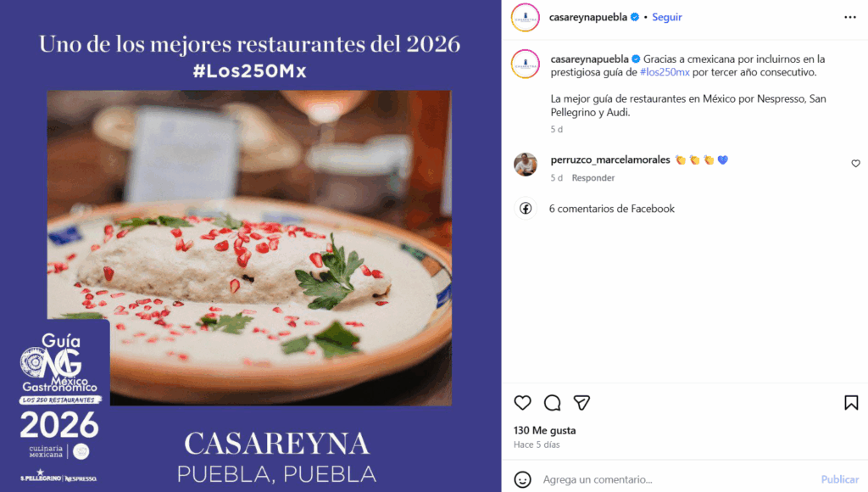Click the casareynapuebla avatar beside caption
868x492 pixels.
526,64
